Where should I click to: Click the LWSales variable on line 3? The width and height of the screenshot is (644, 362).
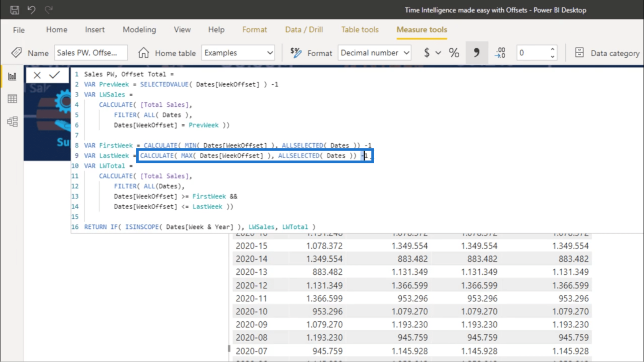[112, 94]
